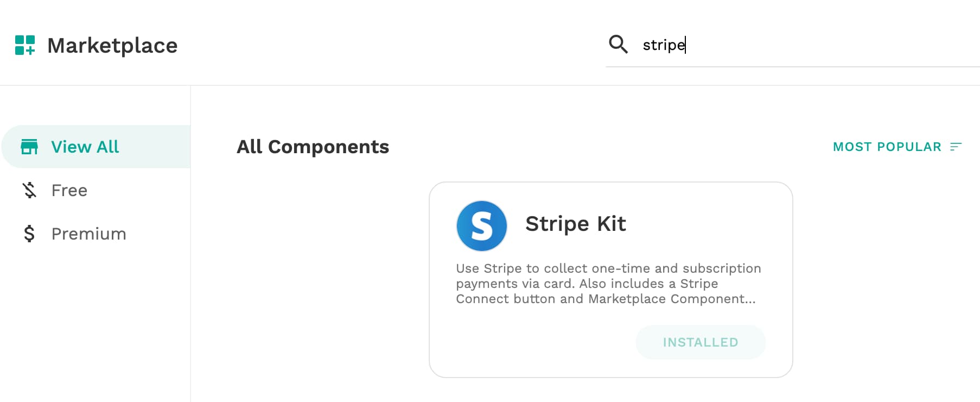Click the Stripe Kit description text
This screenshot has height=402, width=980.
[608, 284]
